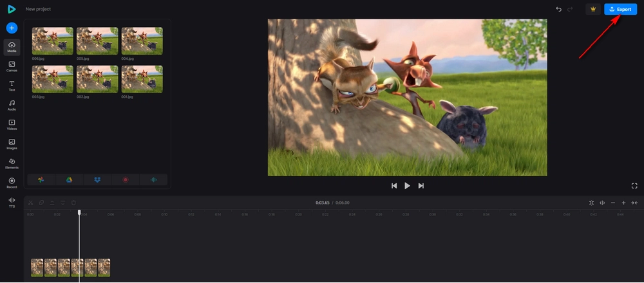Select the 006.jpg media thumbnail
Screen dimensions: 644x283
pyautogui.click(x=53, y=41)
